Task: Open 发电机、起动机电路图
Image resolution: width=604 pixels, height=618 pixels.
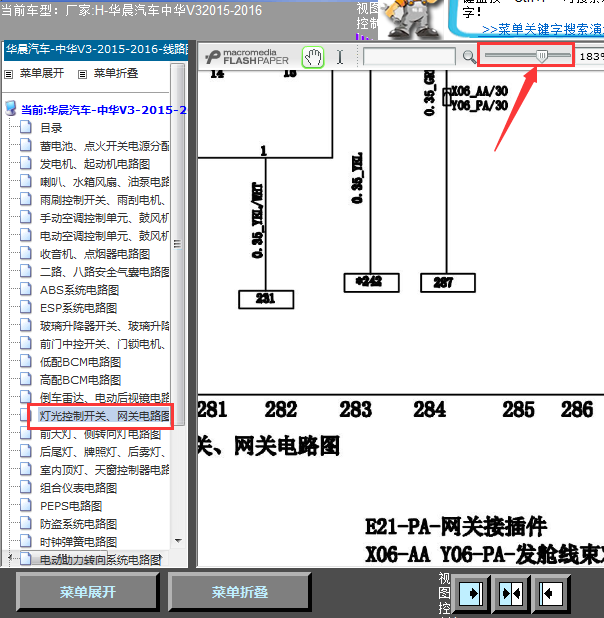Action: pyautogui.click(x=95, y=164)
